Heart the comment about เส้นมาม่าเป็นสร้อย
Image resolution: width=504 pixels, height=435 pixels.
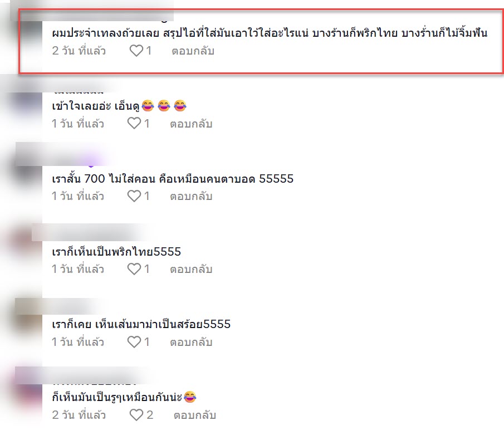coord(134,342)
